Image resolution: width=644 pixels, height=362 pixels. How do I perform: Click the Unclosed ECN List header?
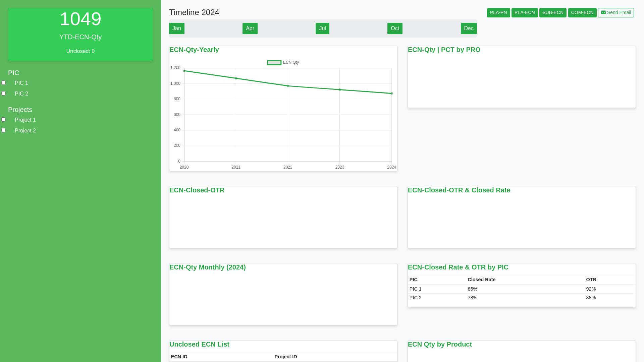[x=199, y=344]
